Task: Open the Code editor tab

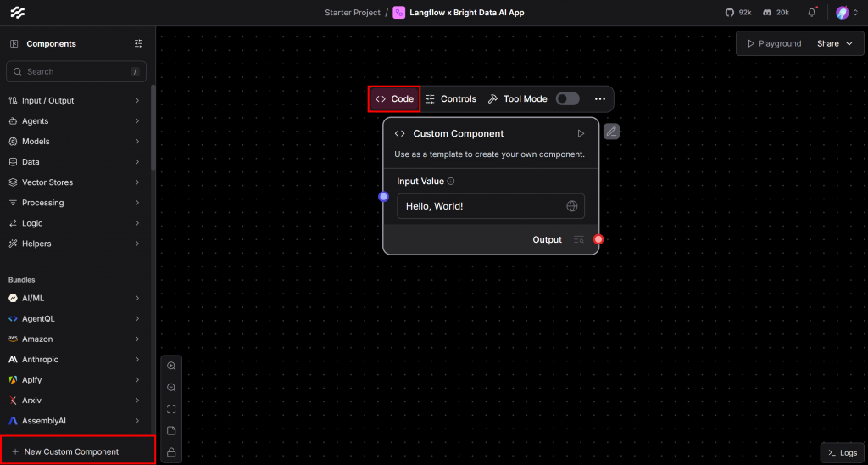Action: [x=394, y=99]
